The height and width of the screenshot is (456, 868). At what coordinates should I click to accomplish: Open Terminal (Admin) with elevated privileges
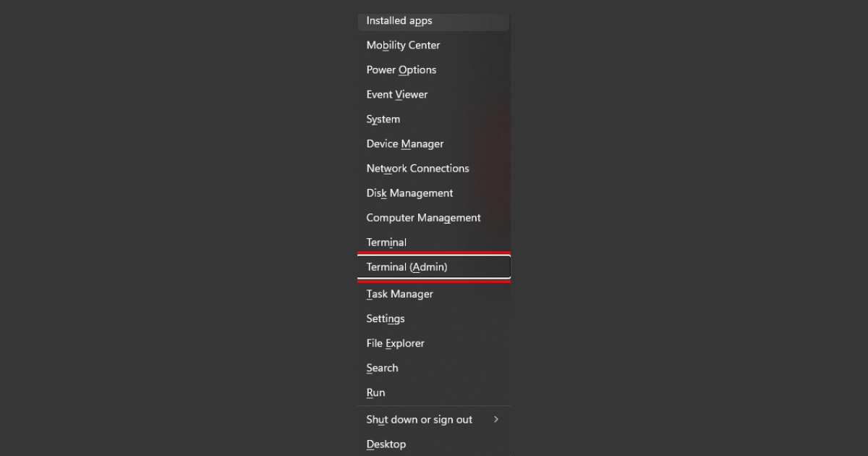click(x=407, y=266)
